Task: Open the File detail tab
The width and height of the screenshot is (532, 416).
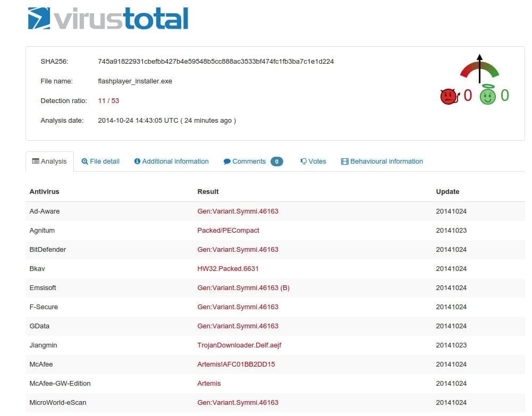Action: [x=100, y=162]
